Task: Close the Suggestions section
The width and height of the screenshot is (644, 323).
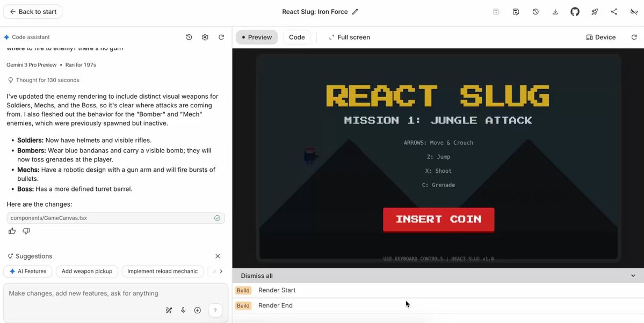Action: [x=218, y=256]
